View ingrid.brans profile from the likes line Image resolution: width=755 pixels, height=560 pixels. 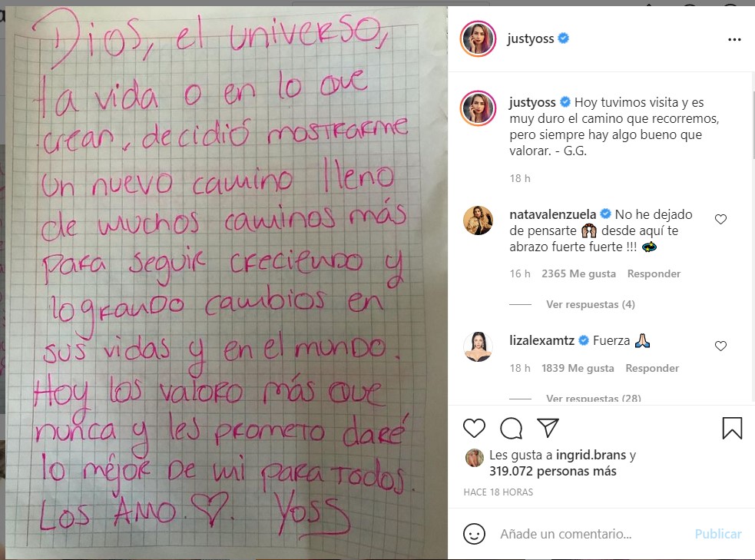coord(591,455)
